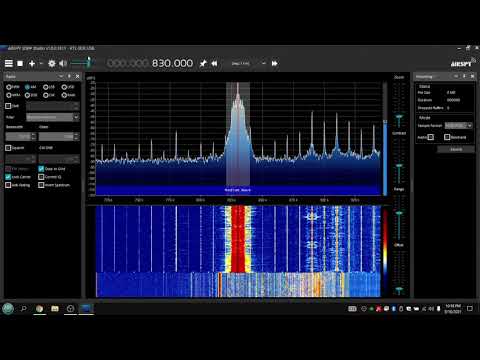480x360 pixels.
Task: Enable the Anti-Fading checkbox
Action: click(x=8, y=185)
